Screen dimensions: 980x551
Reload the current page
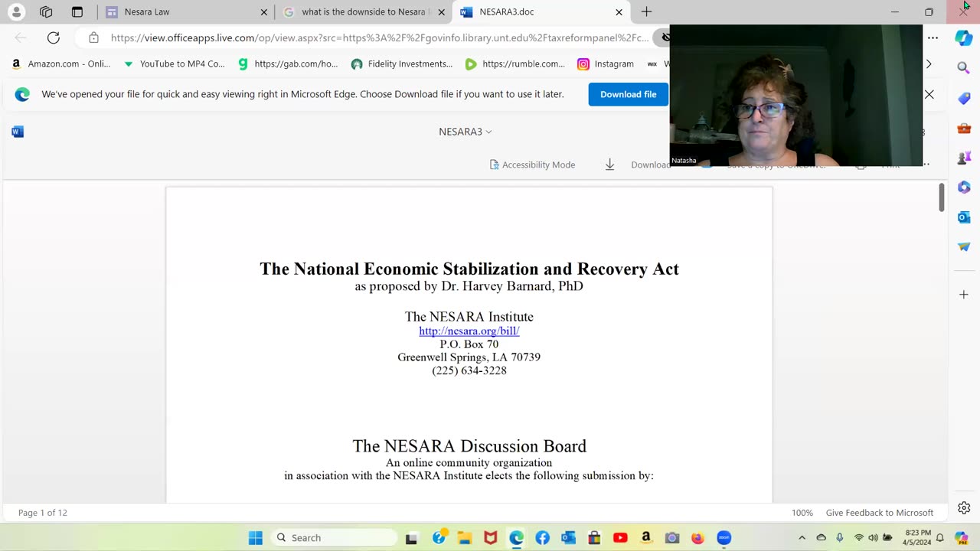click(53, 37)
